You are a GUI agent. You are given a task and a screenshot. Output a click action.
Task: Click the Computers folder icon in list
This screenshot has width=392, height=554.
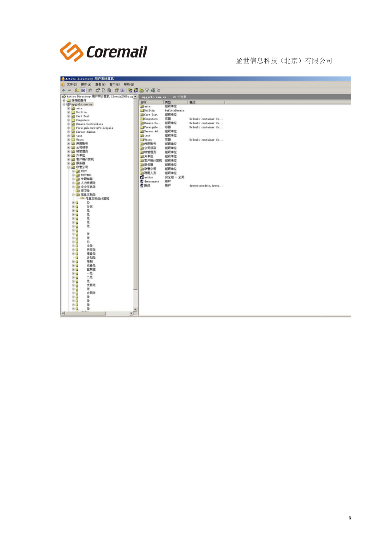point(142,119)
